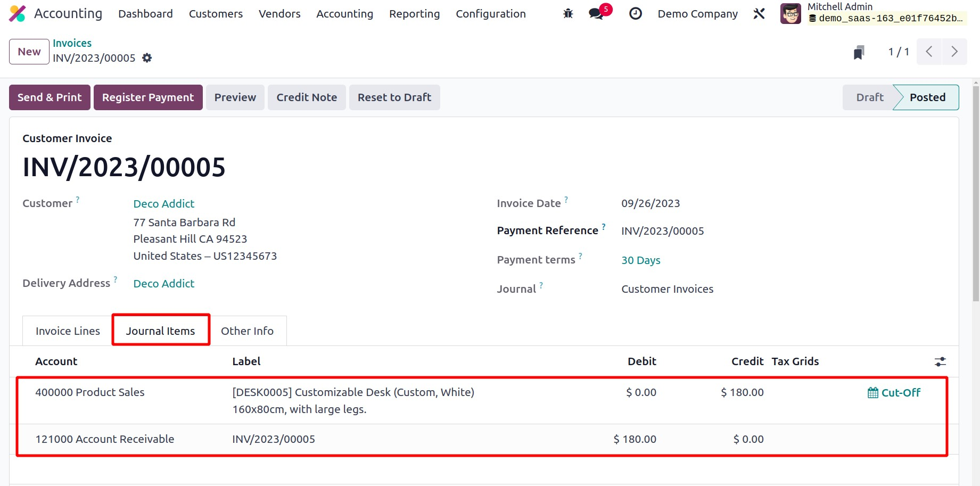The width and height of the screenshot is (980, 486).
Task: Open column options adjust-sliders icon
Action: pos(940,362)
